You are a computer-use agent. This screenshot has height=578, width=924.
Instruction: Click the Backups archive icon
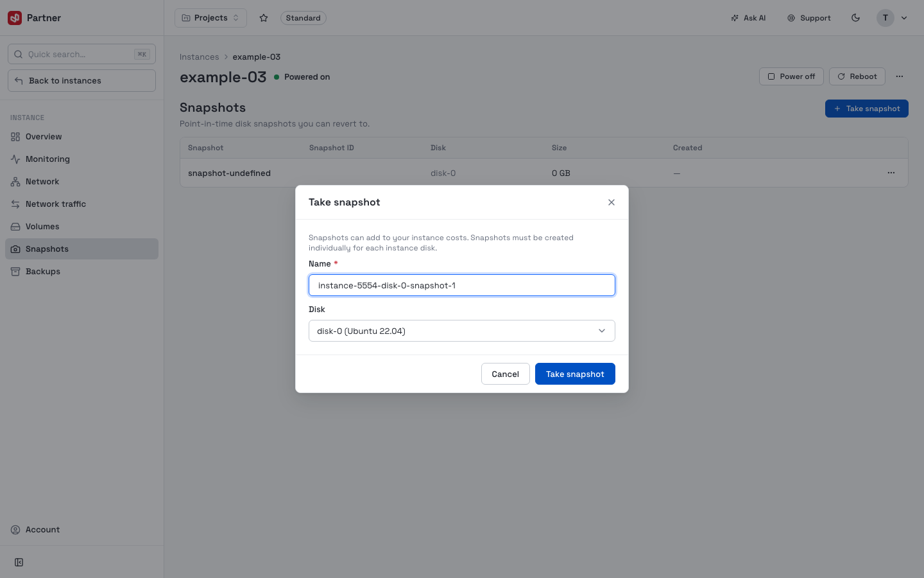15,272
